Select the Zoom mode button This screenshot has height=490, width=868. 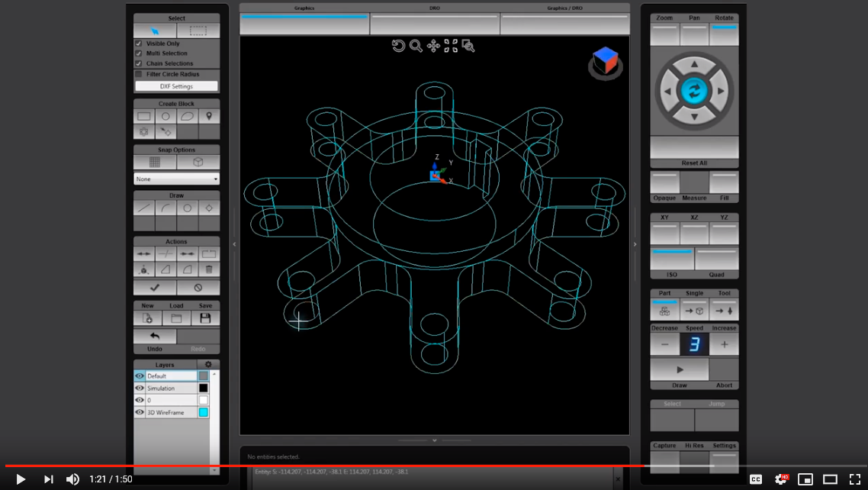click(x=664, y=34)
